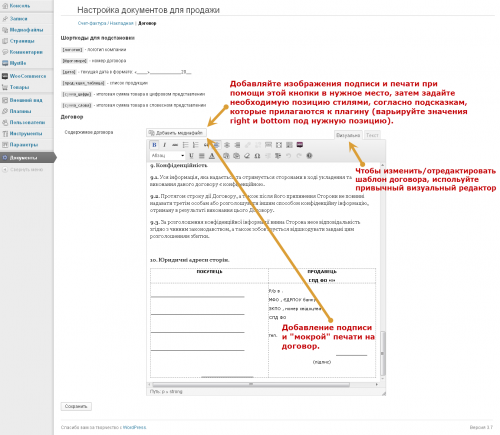Image resolution: width=500 pixels, height=435 pixels.
Task: Remove formatting with eraser icon
Action: click(x=247, y=156)
